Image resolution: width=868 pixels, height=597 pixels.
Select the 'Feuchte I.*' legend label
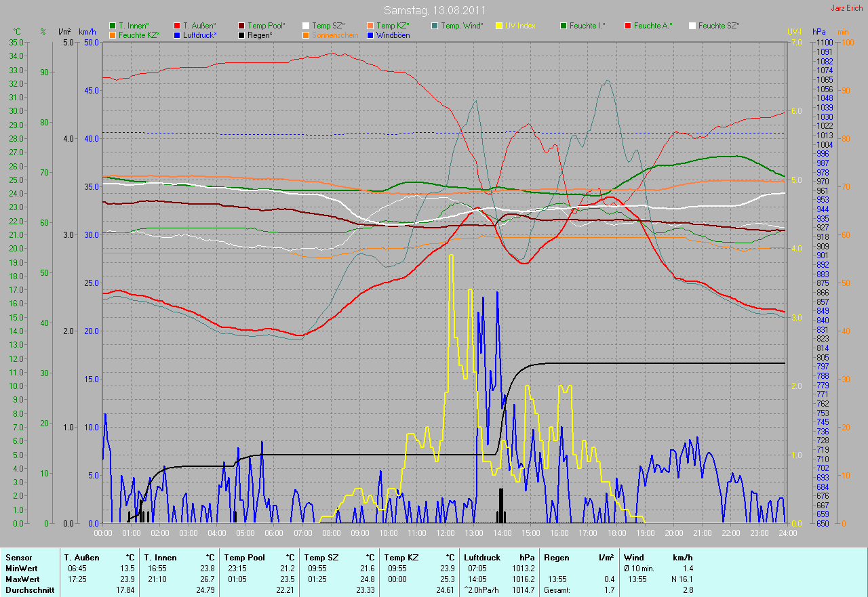coord(587,26)
